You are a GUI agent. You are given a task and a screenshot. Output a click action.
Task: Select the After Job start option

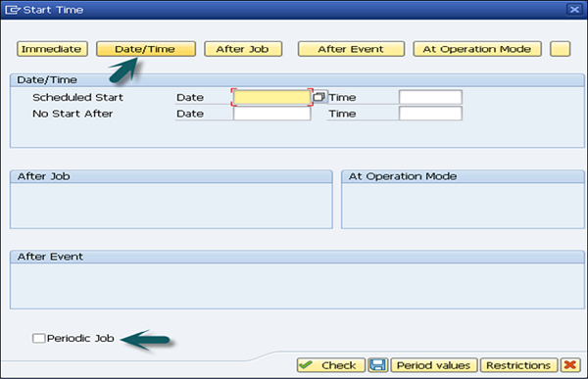tap(243, 49)
